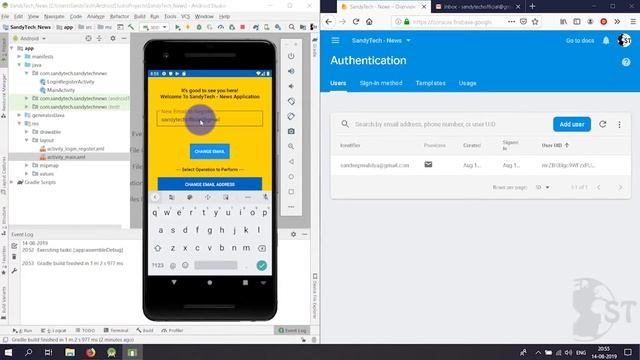Expand the mipmap folder
Image resolution: width=640 pixels, height=360 pixels.
[27, 165]
